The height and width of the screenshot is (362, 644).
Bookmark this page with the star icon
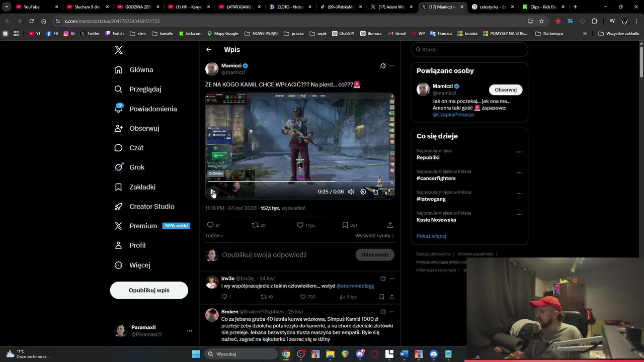point(541,21)
